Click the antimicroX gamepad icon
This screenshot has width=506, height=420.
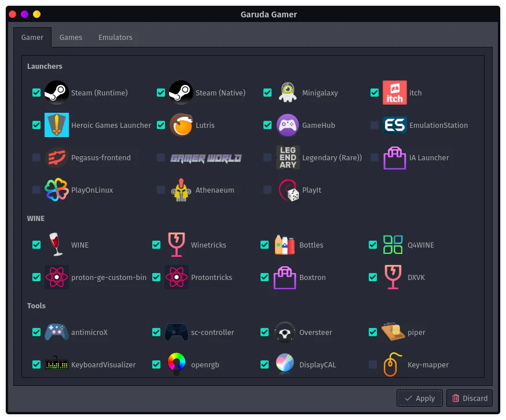click(x=57, y=332)
